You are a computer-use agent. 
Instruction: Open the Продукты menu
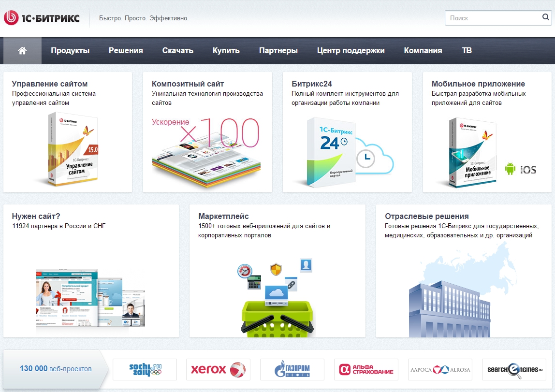(70, 50)
